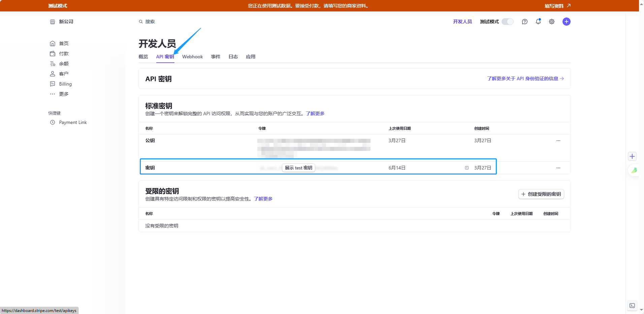Image resolution: width=644 pixels, height=314 pixels.
Task: Click the green leaf floating icon
Action: pyautogui.click(x=634, y=170)
